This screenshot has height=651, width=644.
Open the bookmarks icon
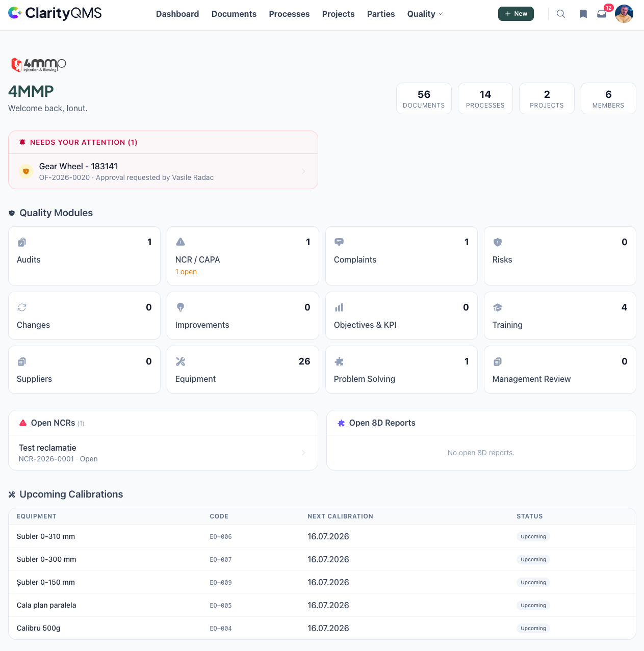tap(583, 14)
